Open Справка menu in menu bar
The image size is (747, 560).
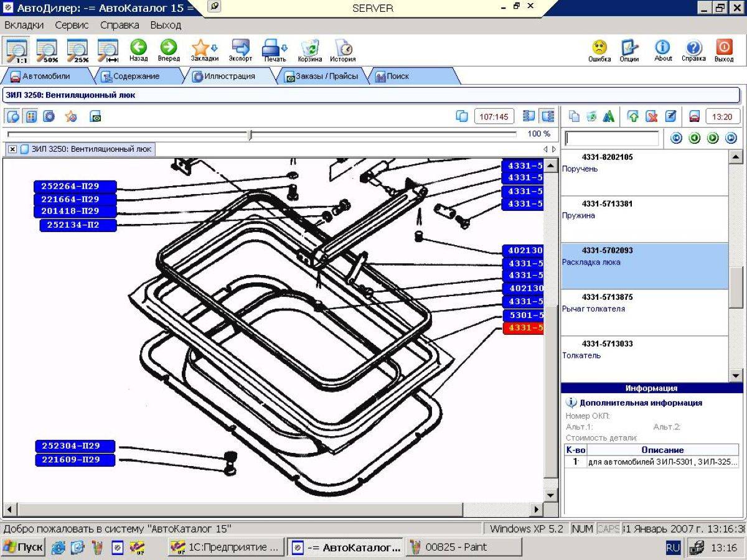[x=120, y=26]
